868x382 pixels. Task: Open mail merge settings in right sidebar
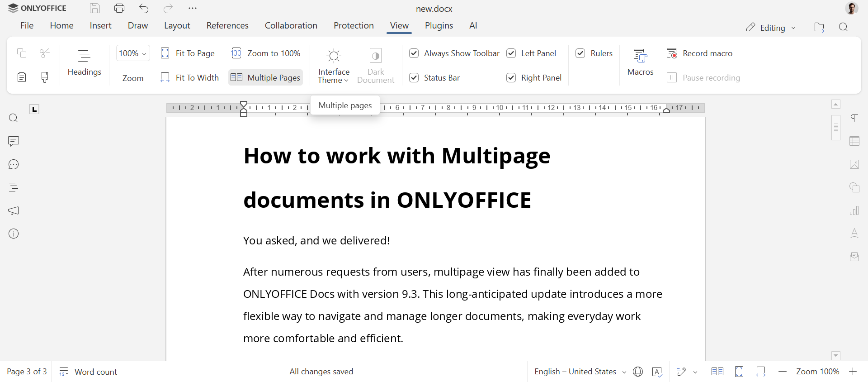coord(854,257)
